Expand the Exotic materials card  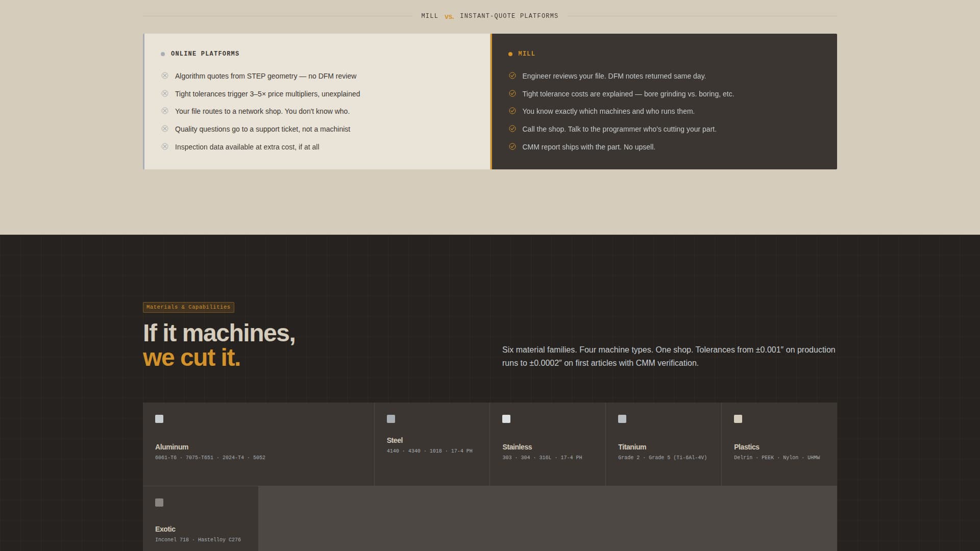(x=201, y=518)
